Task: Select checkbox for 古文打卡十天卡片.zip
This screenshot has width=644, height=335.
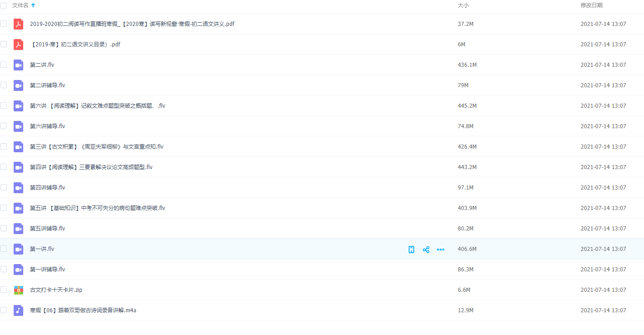Action: tap(4, 290)
